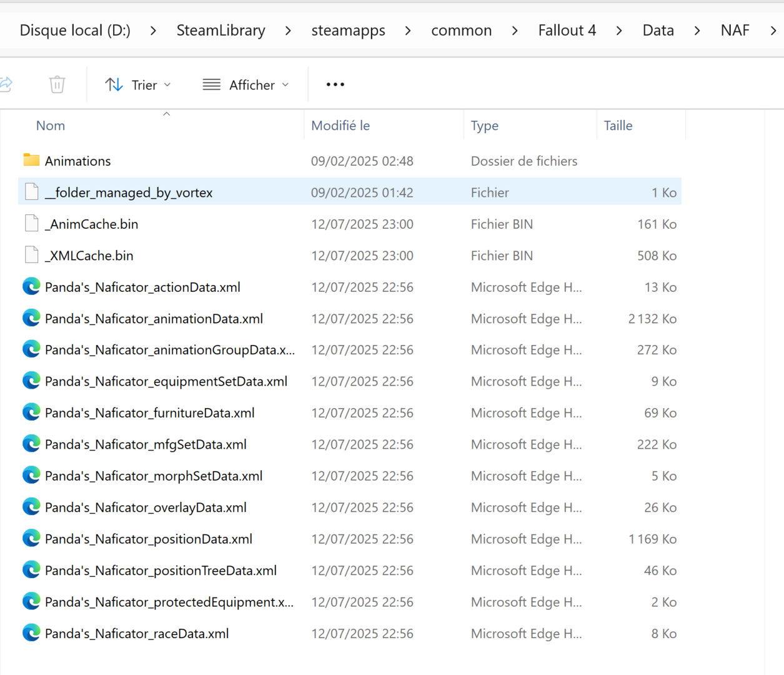The image size is (784, 675).
Task: Select file name Panda's_Naficator_raceData.xml
Action: click(x=137, y=634)
